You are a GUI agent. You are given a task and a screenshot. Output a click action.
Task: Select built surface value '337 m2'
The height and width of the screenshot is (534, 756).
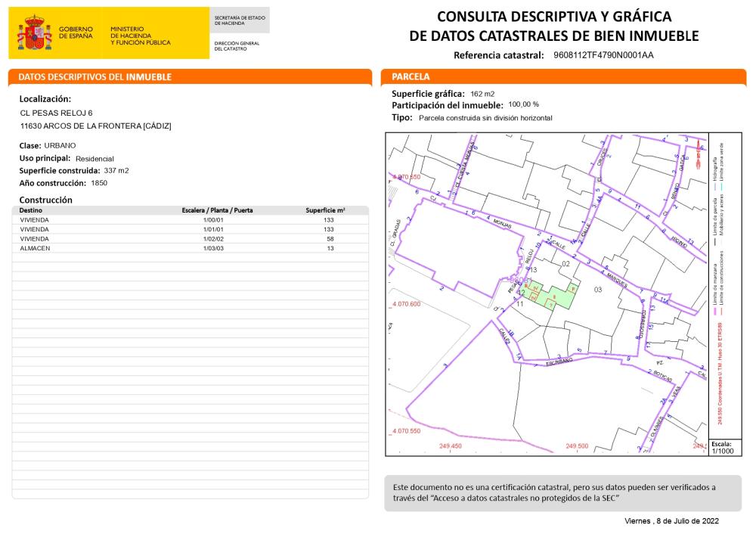(x=116, y=170)
